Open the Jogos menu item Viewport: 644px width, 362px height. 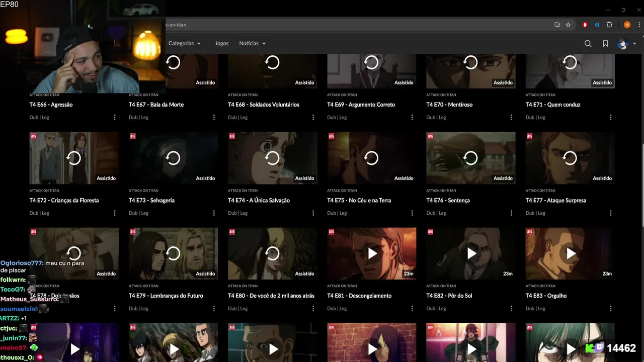tap(222, 43)
